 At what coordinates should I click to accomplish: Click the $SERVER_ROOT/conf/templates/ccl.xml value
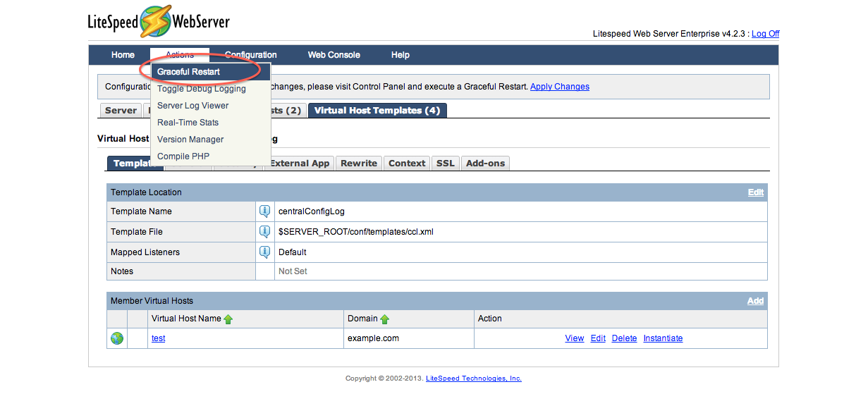[x=355, y=231]
